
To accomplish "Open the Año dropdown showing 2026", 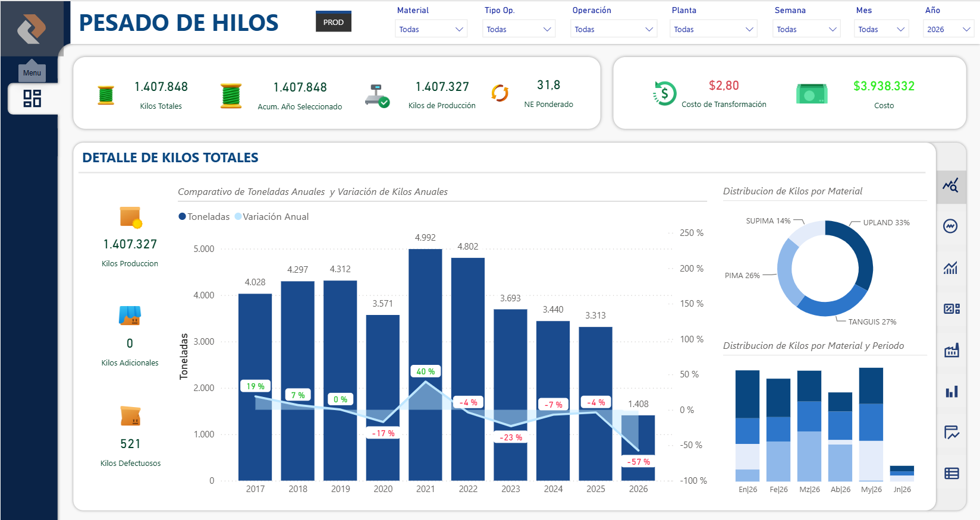I will click(x=948, y=29).
